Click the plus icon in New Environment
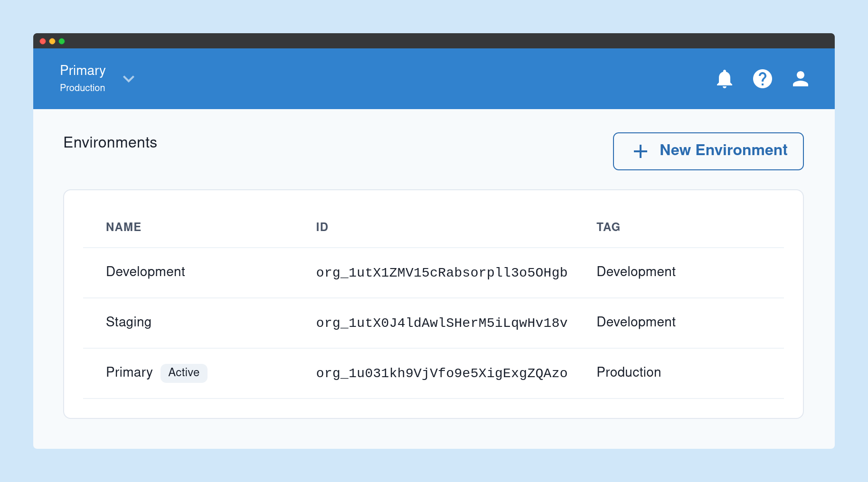 point(640,151)
